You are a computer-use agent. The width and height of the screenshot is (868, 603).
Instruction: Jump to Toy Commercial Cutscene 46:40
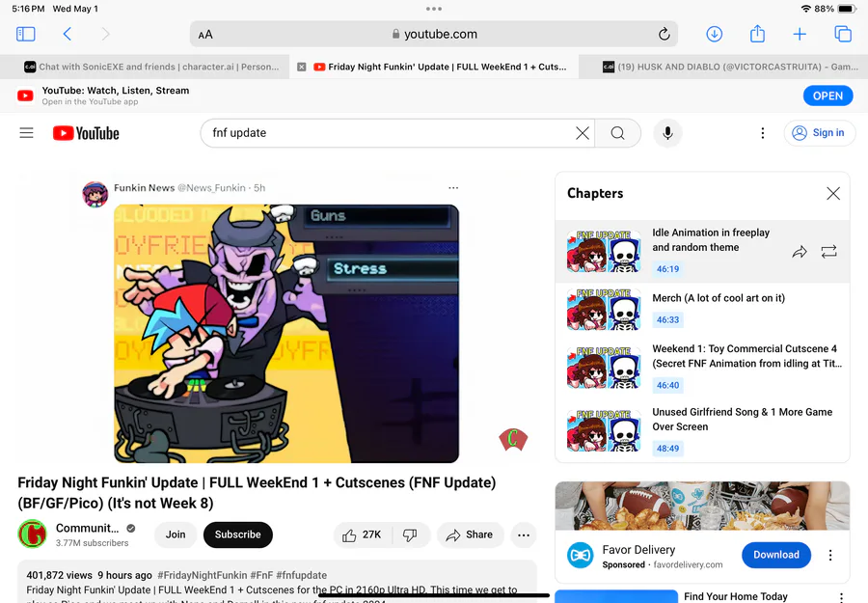[x=667, y=385]
